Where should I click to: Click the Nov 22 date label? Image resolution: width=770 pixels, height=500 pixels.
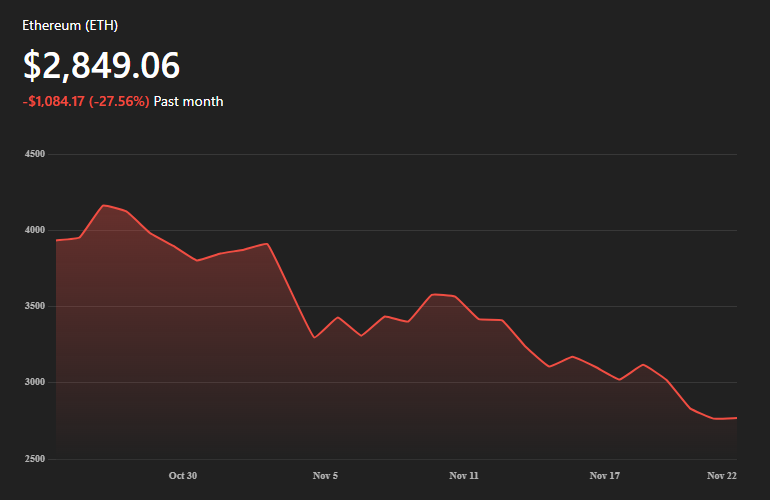722,476
